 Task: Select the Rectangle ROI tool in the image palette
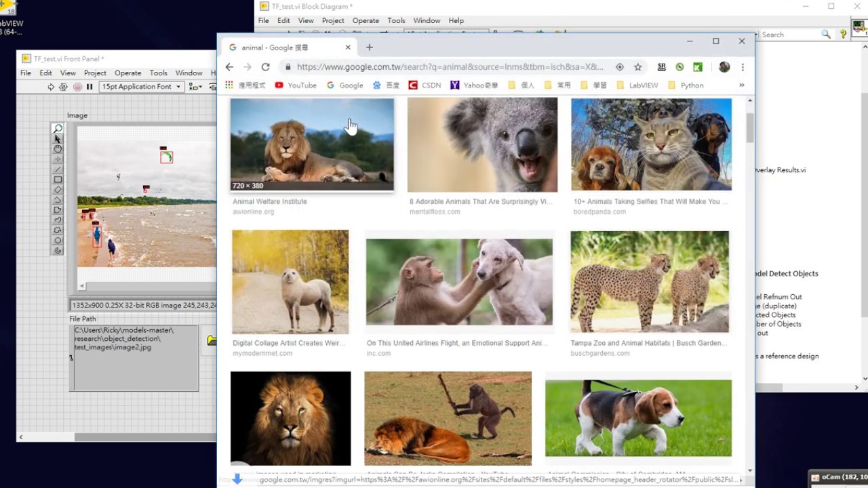click(58, 179)
